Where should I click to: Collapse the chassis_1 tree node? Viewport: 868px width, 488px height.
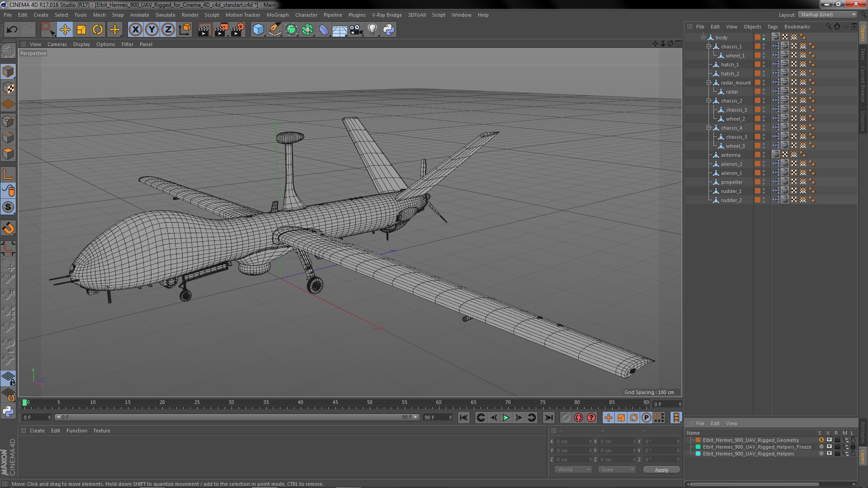pos(709,47)
